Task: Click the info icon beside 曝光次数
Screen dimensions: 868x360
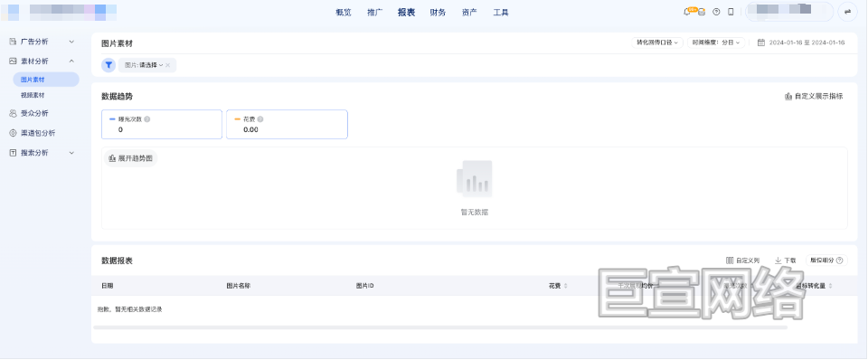Action: pyautogui.click(x=147, y=118)
